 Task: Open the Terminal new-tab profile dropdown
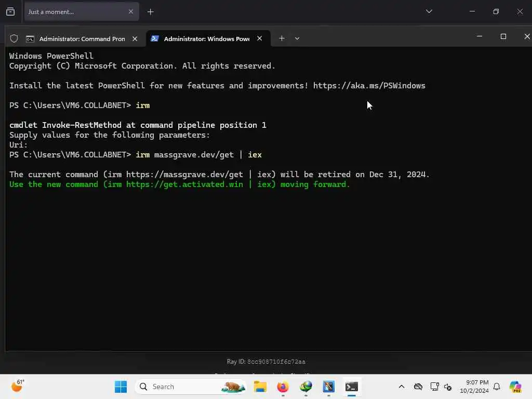coord(297,38)
